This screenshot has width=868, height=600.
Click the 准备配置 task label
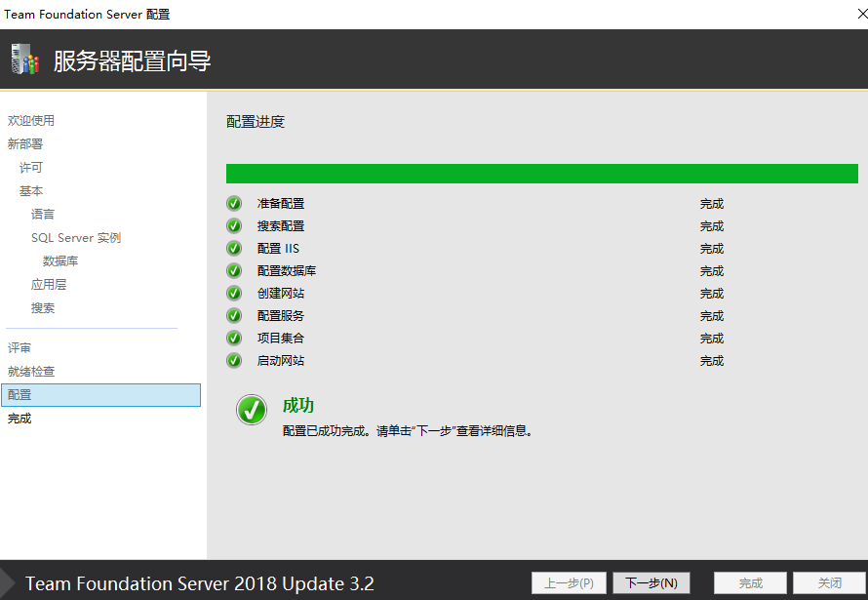tap(281, 204)
